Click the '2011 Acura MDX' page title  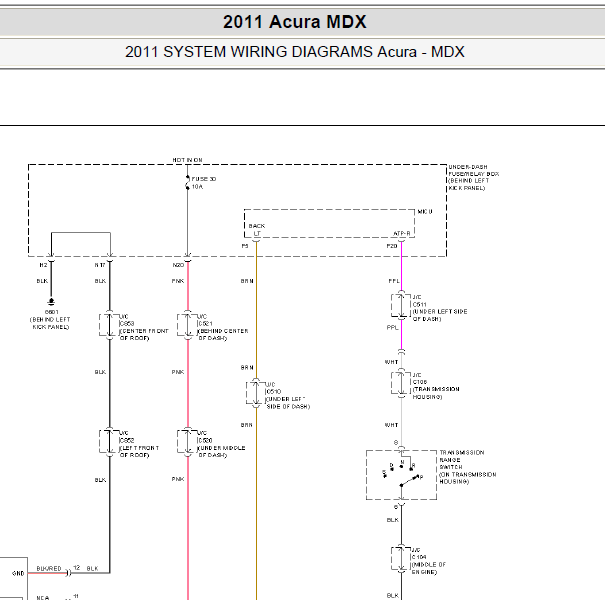pos(294,22)
